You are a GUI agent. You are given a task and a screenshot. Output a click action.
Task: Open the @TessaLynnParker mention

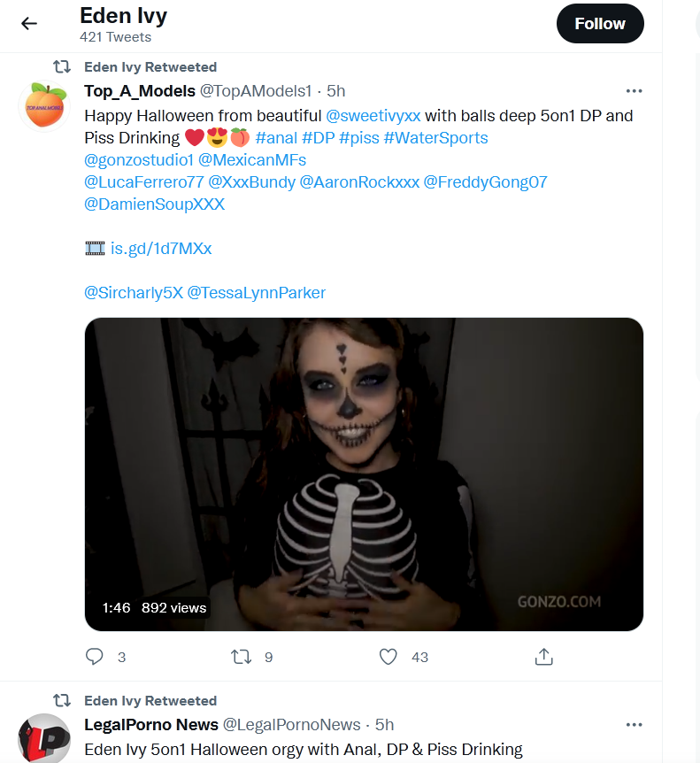tap(256, 293)
